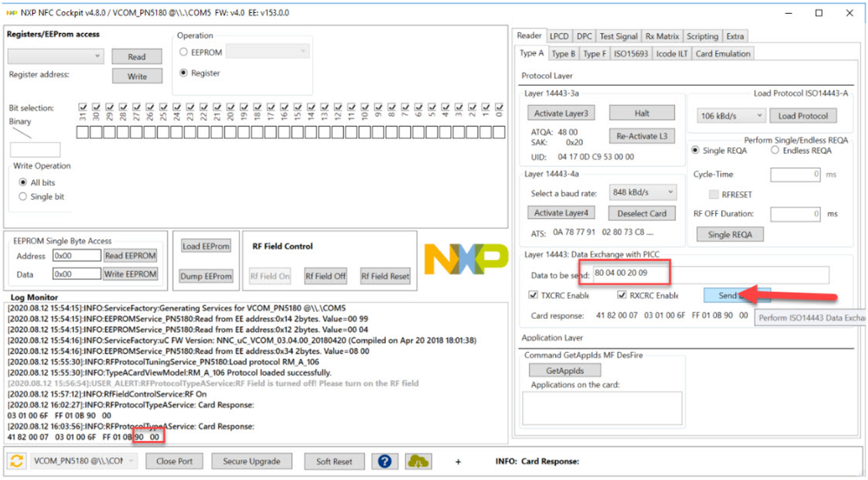Viewport: 868px width, 480px height.
Task: Click the Data to be send field
Action: (x=711, y=273)
